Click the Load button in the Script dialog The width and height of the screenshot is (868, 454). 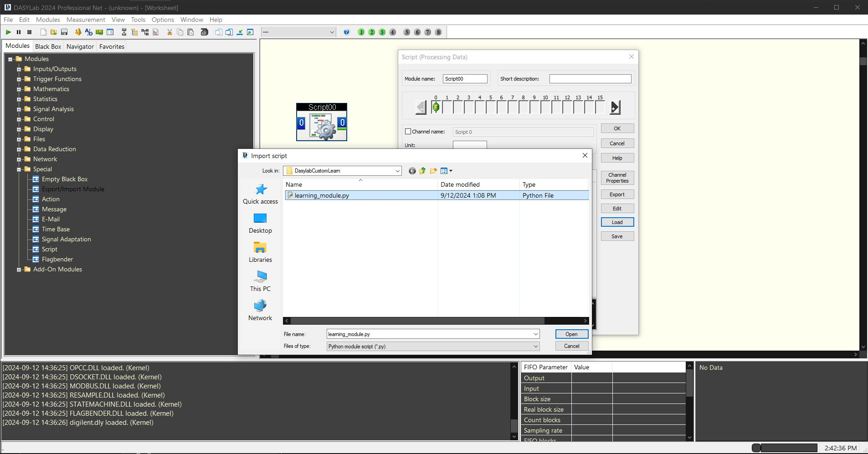click(x=617, y=222)
